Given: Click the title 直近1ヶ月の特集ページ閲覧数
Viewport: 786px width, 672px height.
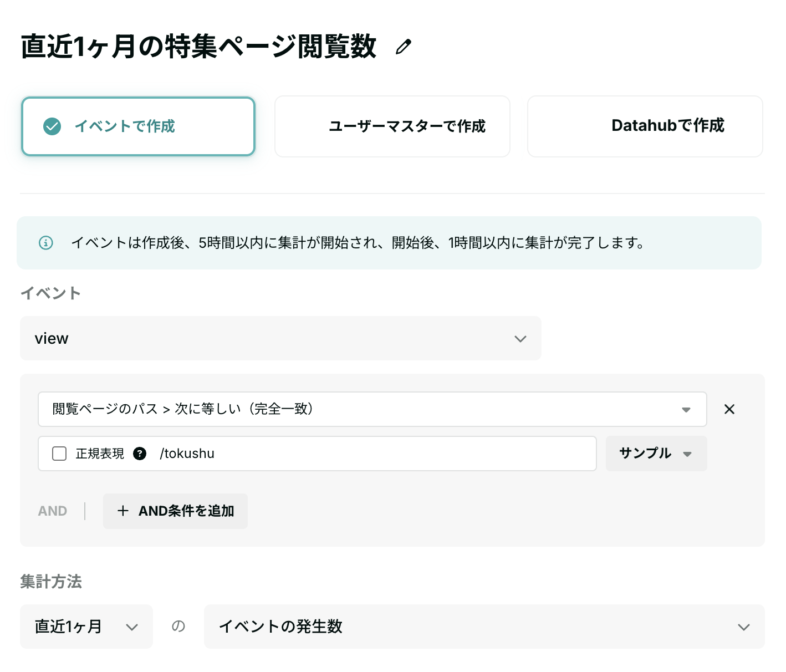Looking at the screenshot, I should pyautogui.click(x=198, y=47).
